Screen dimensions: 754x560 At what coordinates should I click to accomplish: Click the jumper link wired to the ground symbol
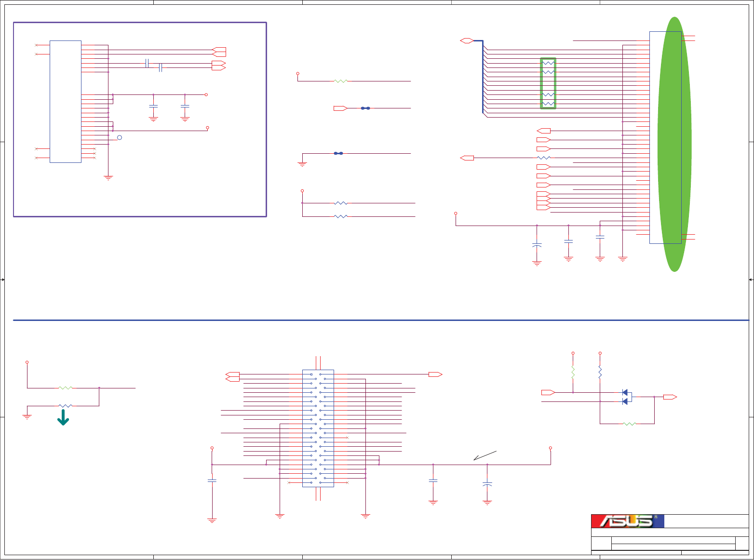click(x=338, y=153)
